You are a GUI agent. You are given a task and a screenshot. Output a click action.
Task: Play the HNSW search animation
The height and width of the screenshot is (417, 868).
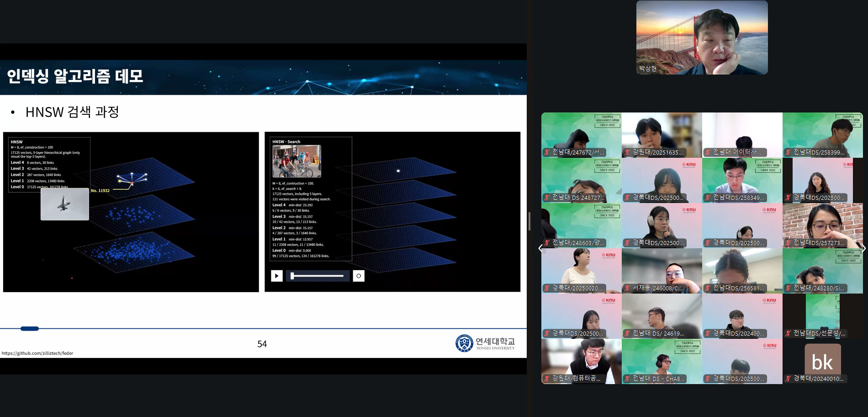coord(276,276)
